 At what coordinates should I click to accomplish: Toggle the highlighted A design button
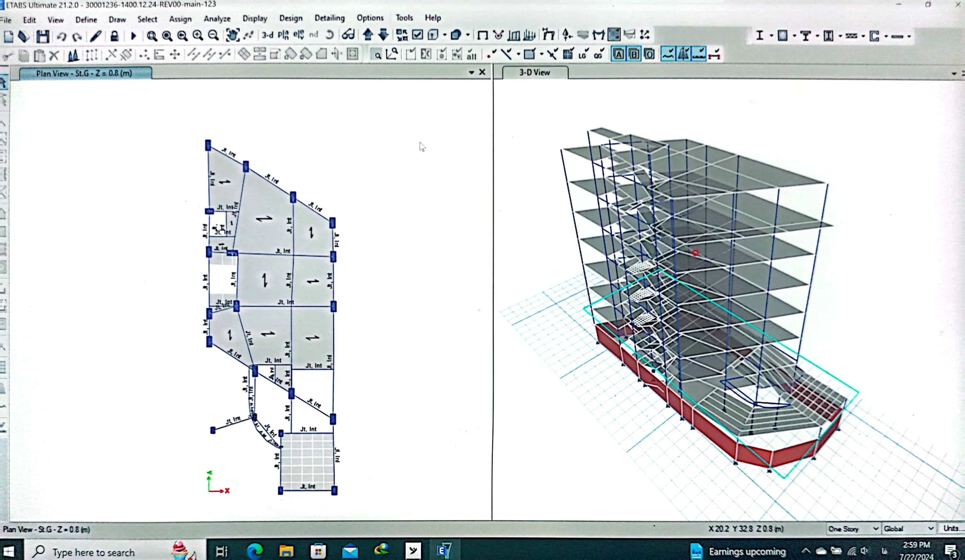click(x=618, y=55)
